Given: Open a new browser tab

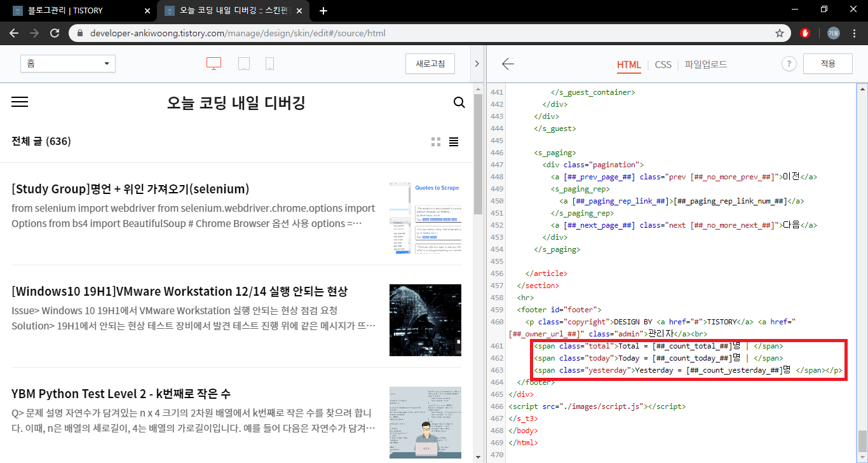Looking at the screenshot, I should (323, 11).
